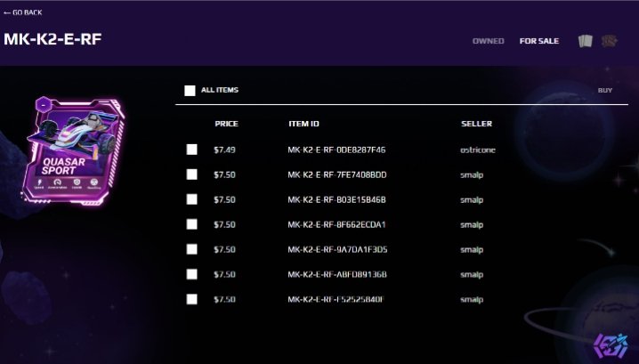Open the cards view icon
Viewport: 639px width, 364px height.
tap(586, 41)
